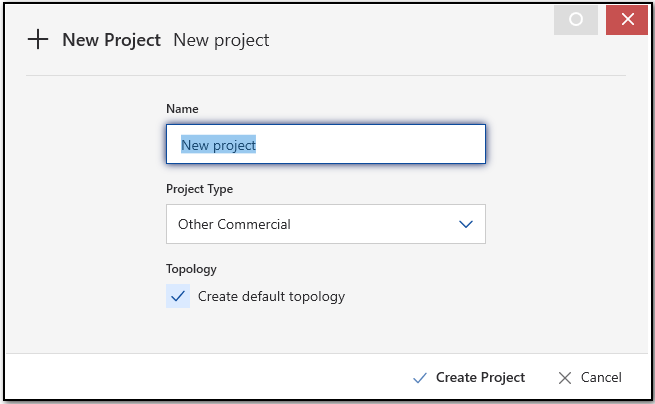This screenshot has width=655, height=404.
Task: Click the X icon beside Cancel
Action: [565, 378]
